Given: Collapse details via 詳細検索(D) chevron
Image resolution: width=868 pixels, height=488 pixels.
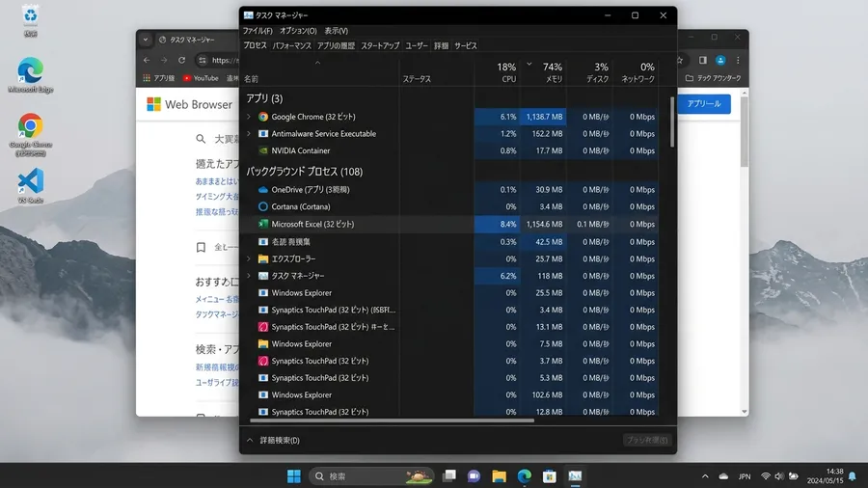Looking at the screenshot, I should click(250, 441).
